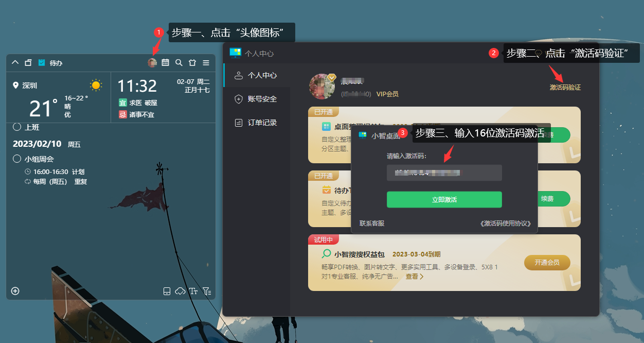Open the 《激活码使用协议》 link
The width and height of the screenshot is (644, 343).
(x=505, y=224)
